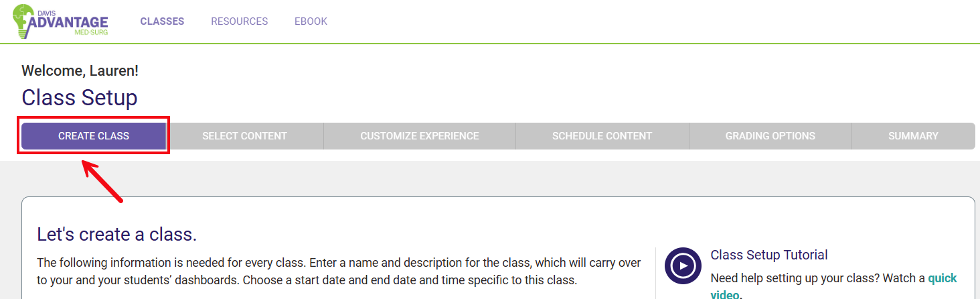The width and height of the screenshot is (980, 299).
Task: Click the "Let's create a class." heading
Action: point(116,235)
